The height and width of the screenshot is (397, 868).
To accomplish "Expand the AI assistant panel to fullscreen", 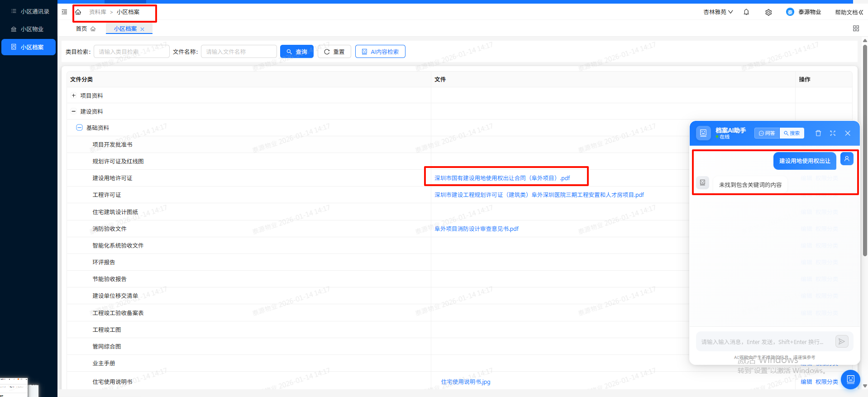I will pos(833,133).
